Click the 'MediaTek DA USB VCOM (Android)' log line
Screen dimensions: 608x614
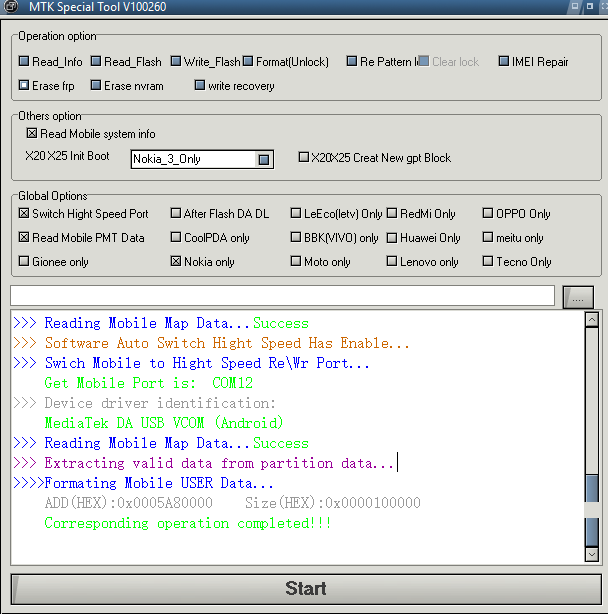164,423
